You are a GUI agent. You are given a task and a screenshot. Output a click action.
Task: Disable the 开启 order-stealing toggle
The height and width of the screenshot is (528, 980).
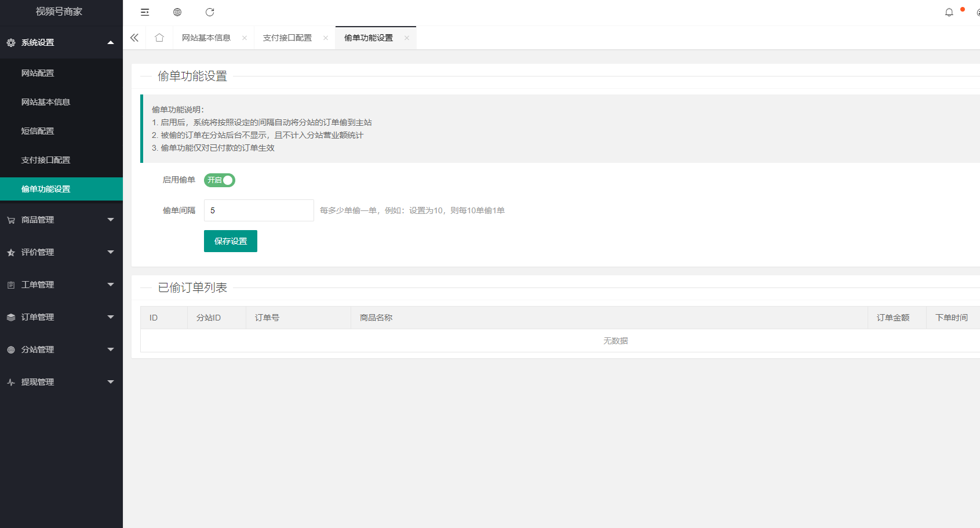pyautogui.click(x=219, y=180)
